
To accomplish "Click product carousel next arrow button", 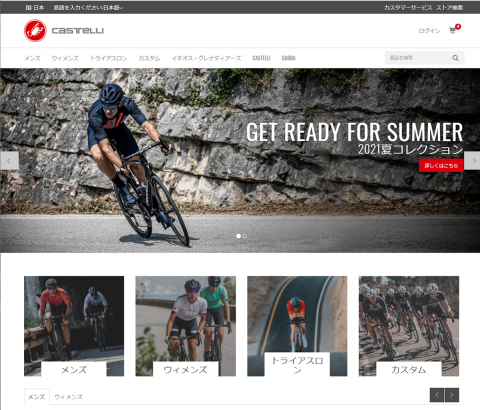I will [x=452, y=395].
